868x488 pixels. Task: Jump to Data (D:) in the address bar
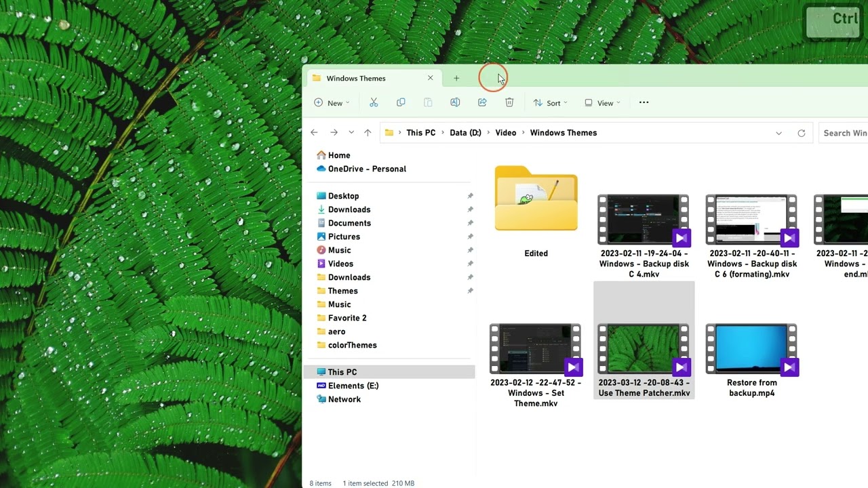pyautogui.click(x=466, y=133)
